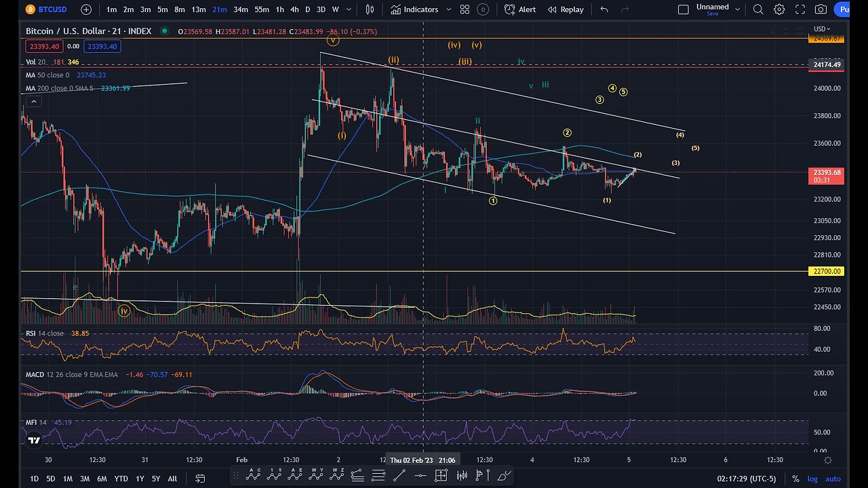Image resolution: width=868 pixels, height=488 pixels.
Task: Select the 1m timeframe
Action: [111, 9]
